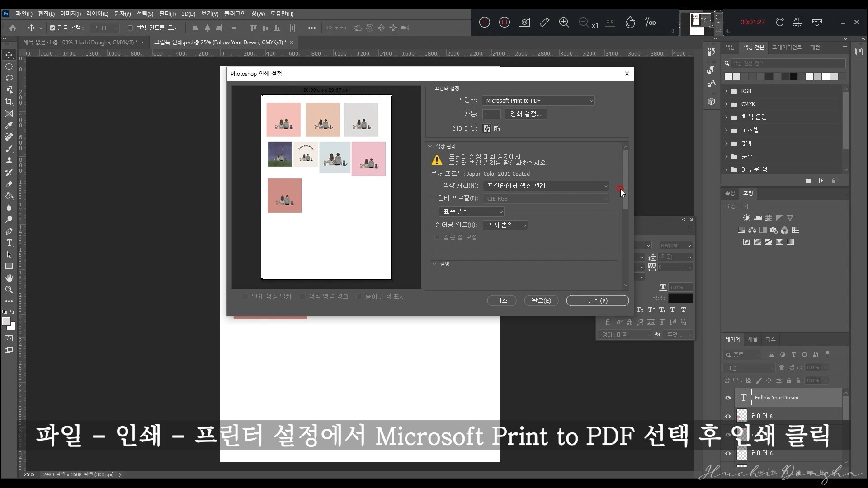Stop the screen recording

pos(505,22)
